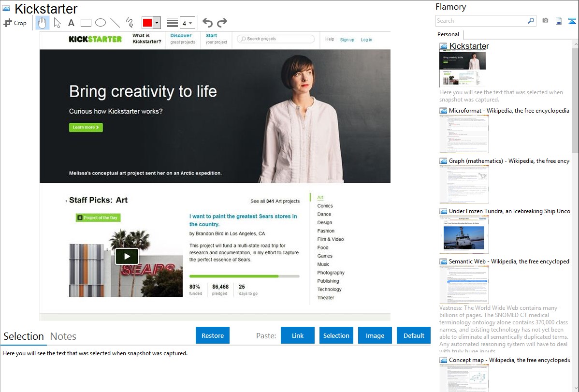Select the Art category
This screenshot has width=579, height=392.
320,198
